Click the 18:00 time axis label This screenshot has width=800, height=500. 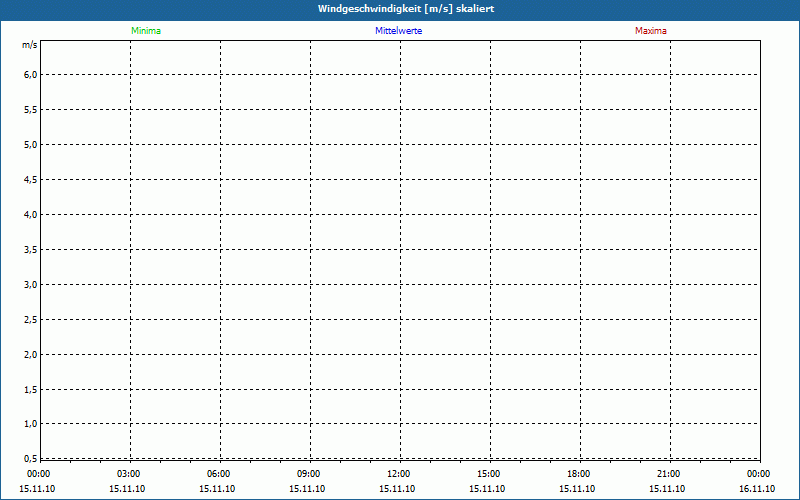(579, 474)
